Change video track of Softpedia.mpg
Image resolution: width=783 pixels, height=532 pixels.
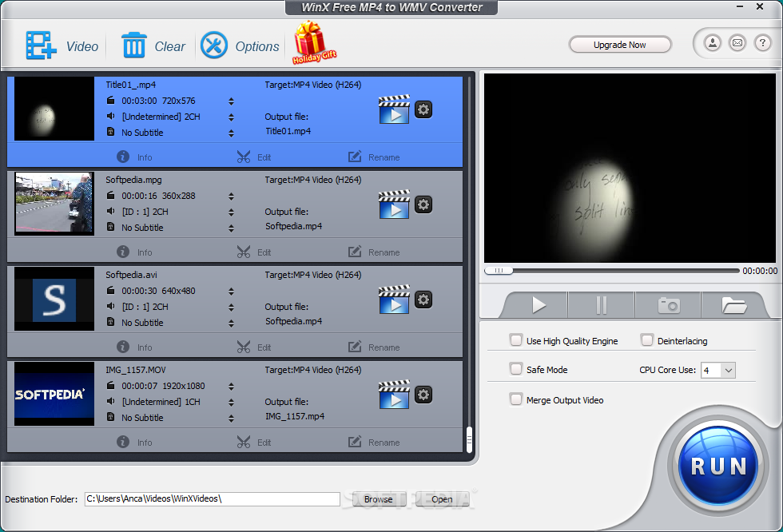[x=231, y=197]
